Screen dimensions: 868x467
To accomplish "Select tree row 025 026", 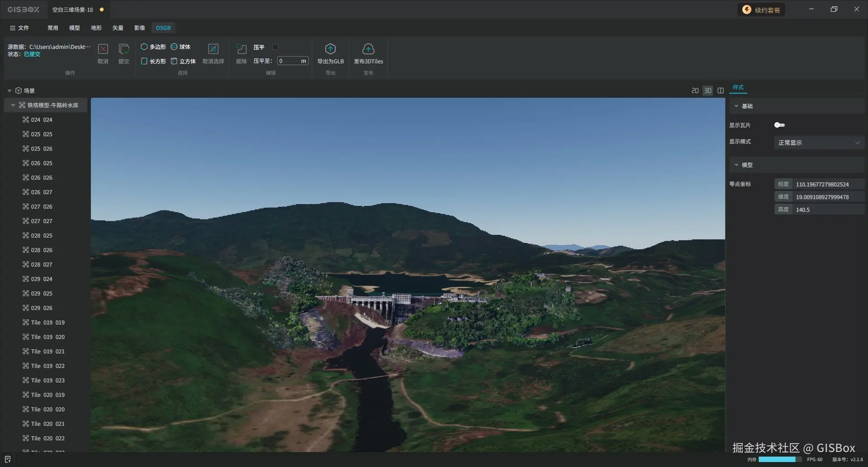I will pos(46,148).
